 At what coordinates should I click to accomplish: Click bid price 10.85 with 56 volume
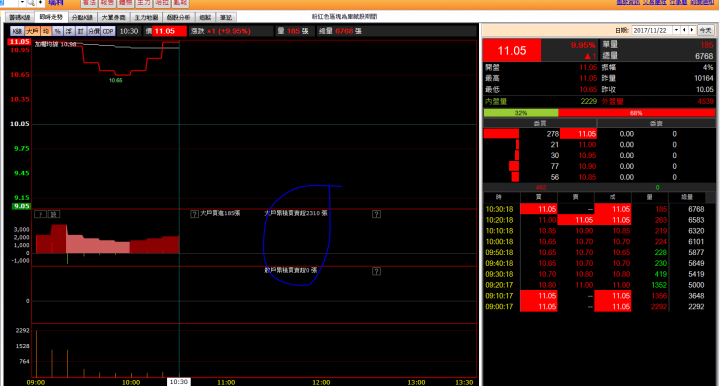point(587,177)
